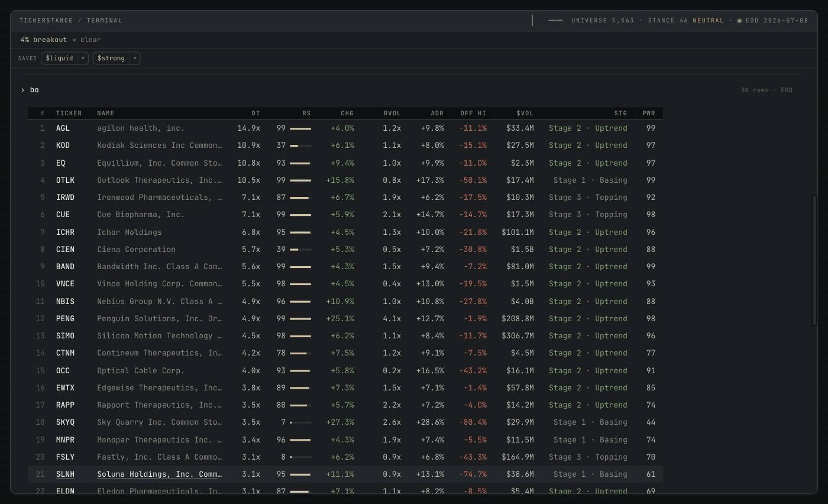
Task: Click OTLK's -50.1% off-high value
Action: tap(473, 180)
